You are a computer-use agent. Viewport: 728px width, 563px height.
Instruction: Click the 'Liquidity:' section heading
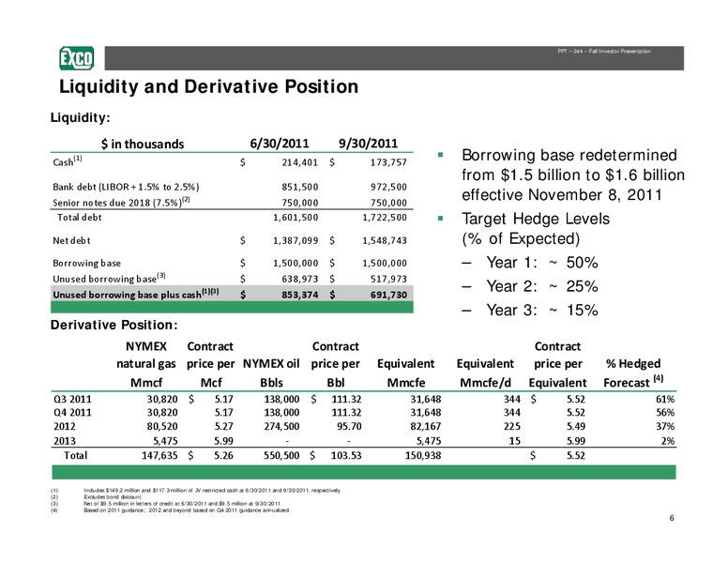81,118
